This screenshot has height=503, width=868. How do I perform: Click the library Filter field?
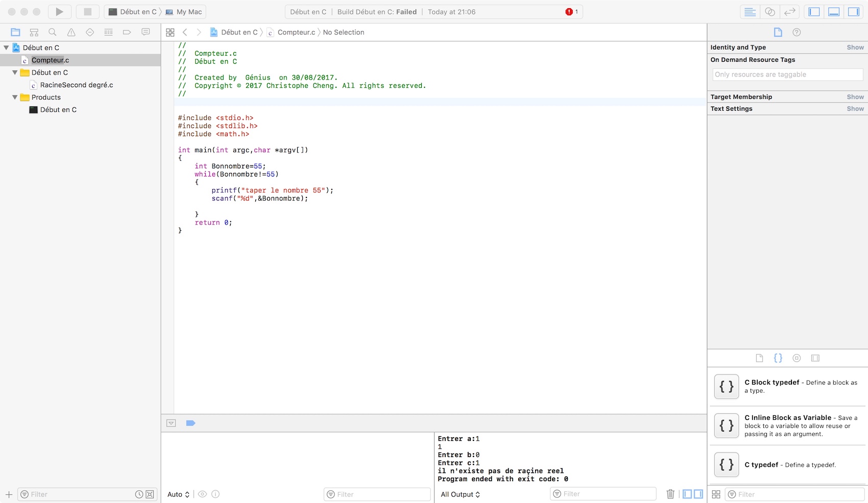(x=794, y=494)
